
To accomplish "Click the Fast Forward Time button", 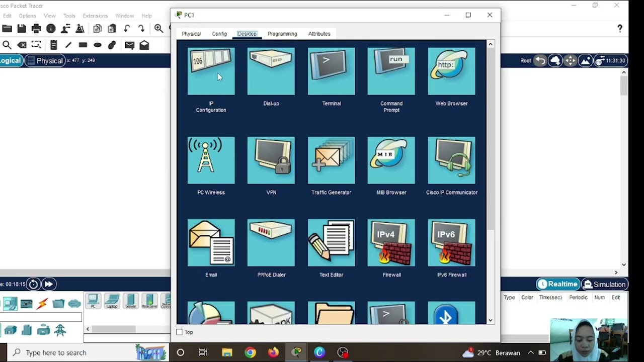I will click(48, 284).
